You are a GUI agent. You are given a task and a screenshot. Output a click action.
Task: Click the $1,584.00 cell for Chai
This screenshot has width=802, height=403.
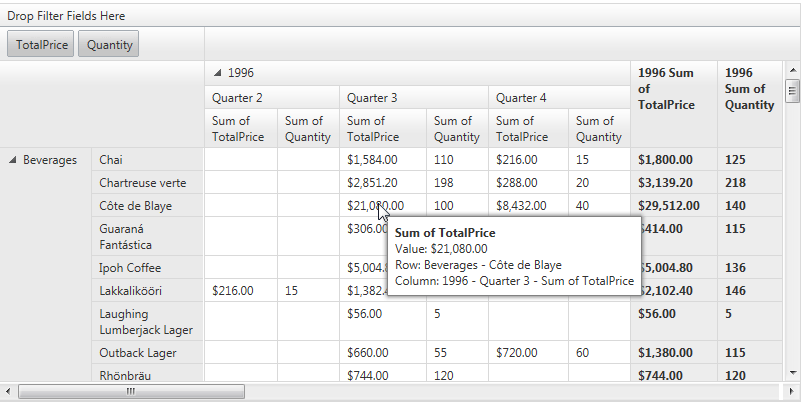(x=373, y=160)
